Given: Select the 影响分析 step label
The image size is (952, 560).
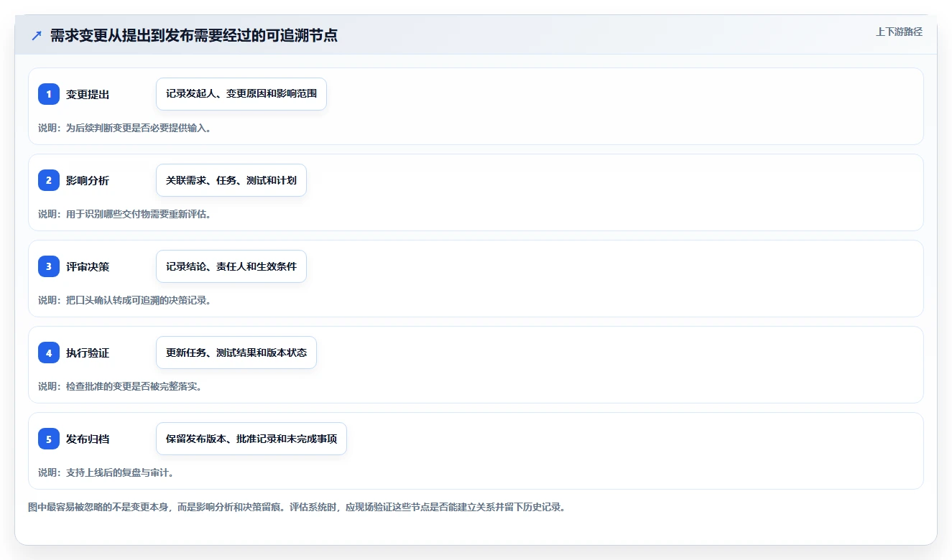Looking at the screenshot, I should point(88,180).
